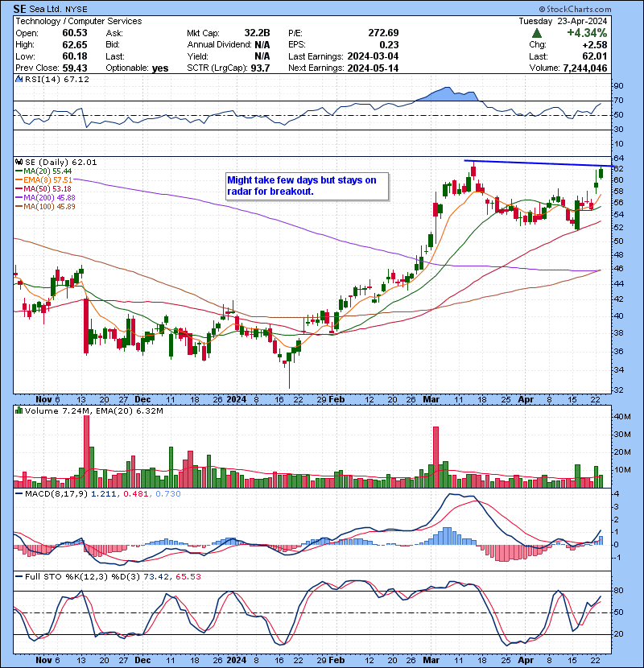Click the MACD signal value 0.481
The width and height of the screenshot is (644, 668).
(135, 494)
